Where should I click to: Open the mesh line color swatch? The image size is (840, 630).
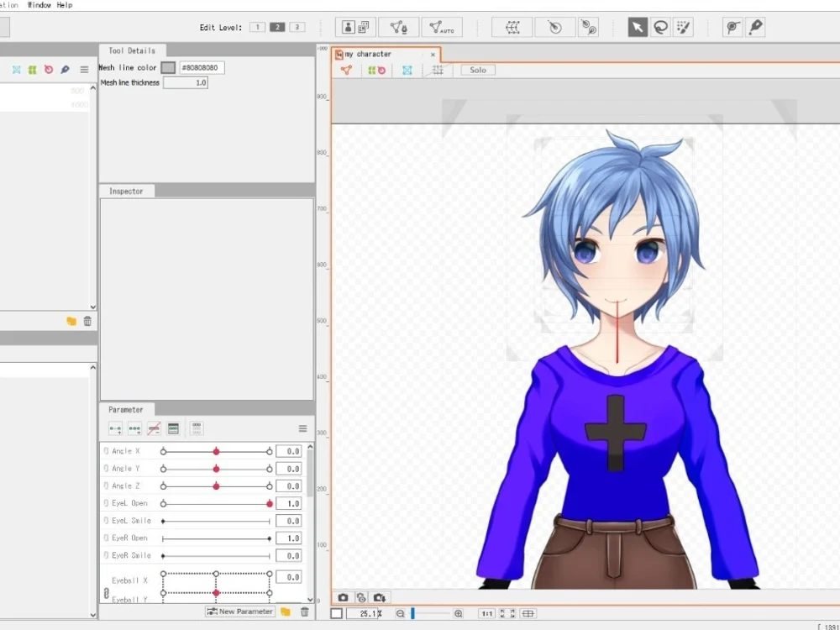coord(167,67)
